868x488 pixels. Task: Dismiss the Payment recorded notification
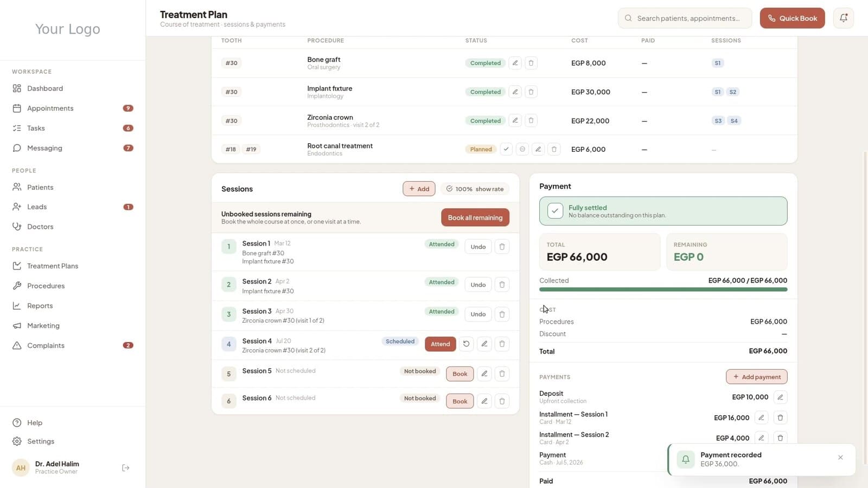click(x=840, y=458)
